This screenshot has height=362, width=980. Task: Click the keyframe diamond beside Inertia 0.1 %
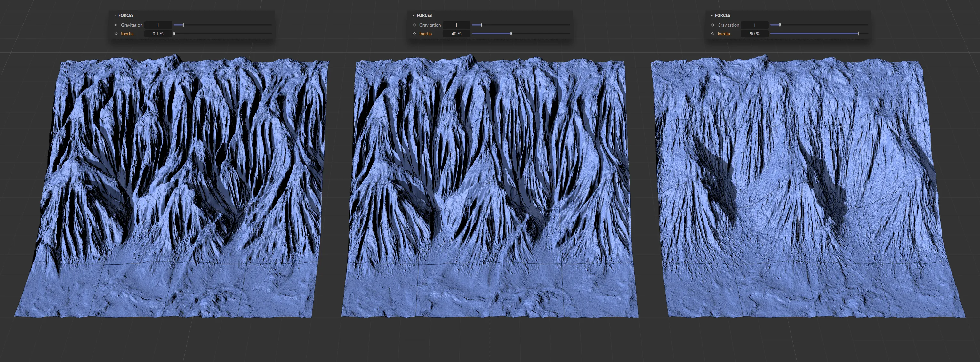click(x=116, y=34)
